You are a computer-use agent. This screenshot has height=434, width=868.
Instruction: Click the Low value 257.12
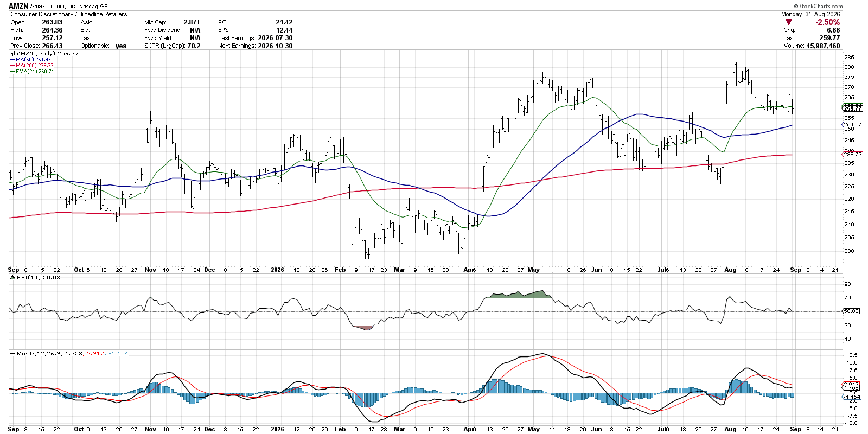(x=52, y=38)
